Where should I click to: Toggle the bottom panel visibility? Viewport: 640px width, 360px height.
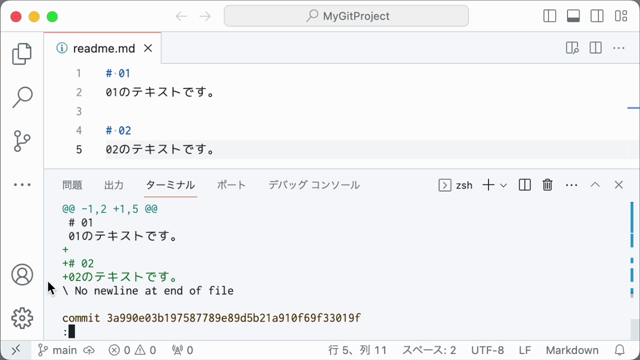click(573, 16)
